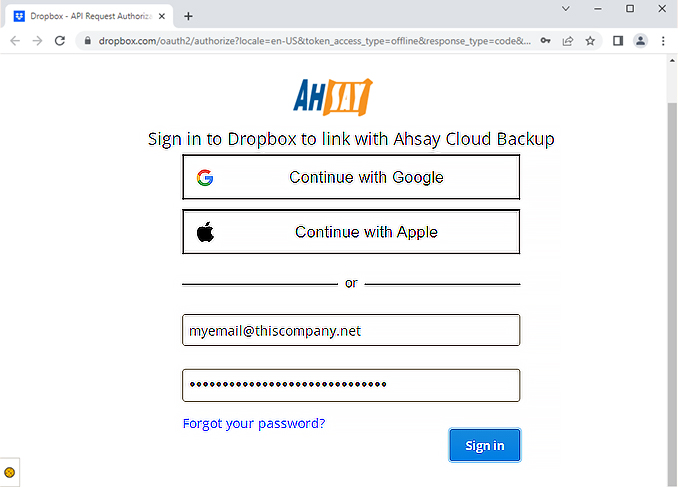Open the Forgot your password link

254,423
